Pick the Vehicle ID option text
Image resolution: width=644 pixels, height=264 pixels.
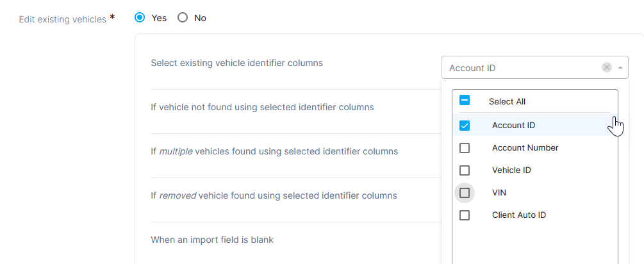click(x=511, y=170)
